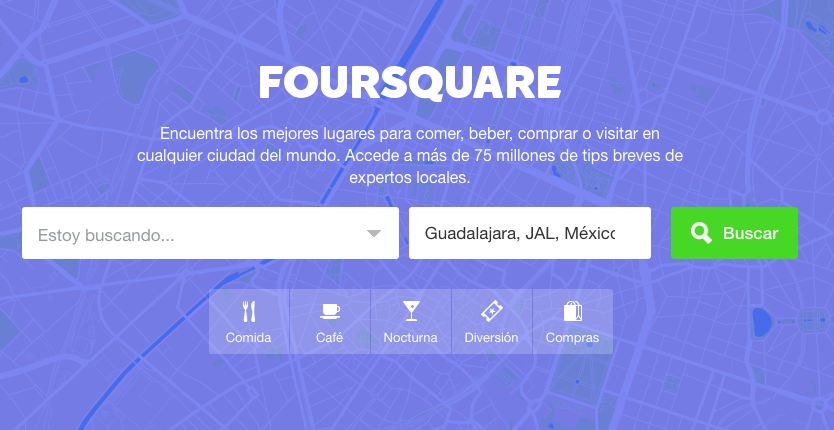Open the Compras category label
The height and width of the screenshot is (430, 834).
point(572,338)
